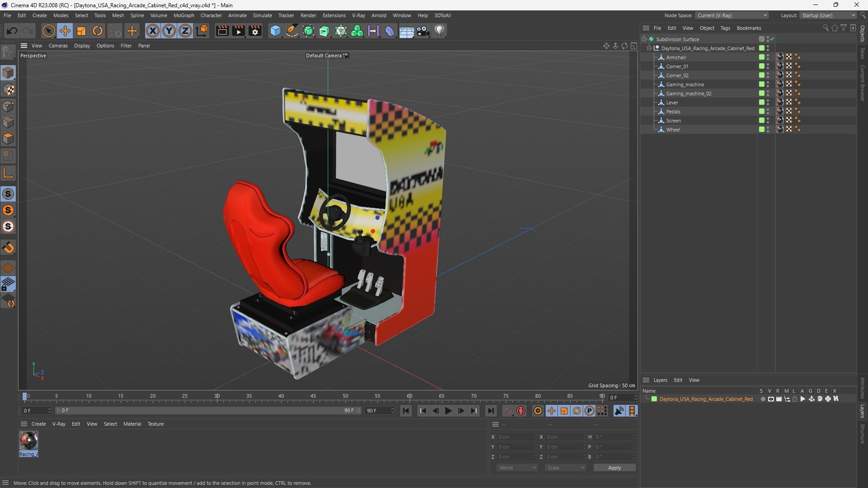The width and height of the screenshot is (868, 488).
Task: Toggle the Subdivision Surface enable checkmark
Action: tap(773, 39)
